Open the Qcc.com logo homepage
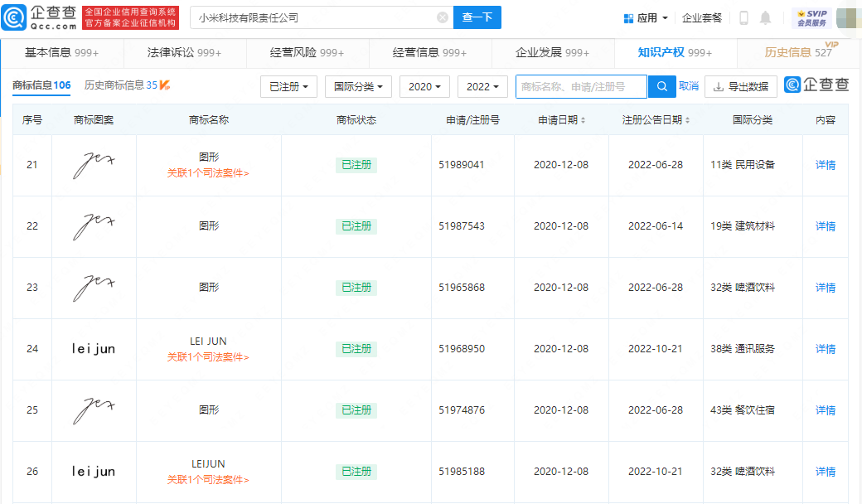This screenshot has height=504, width=862. tap(40, 17)
